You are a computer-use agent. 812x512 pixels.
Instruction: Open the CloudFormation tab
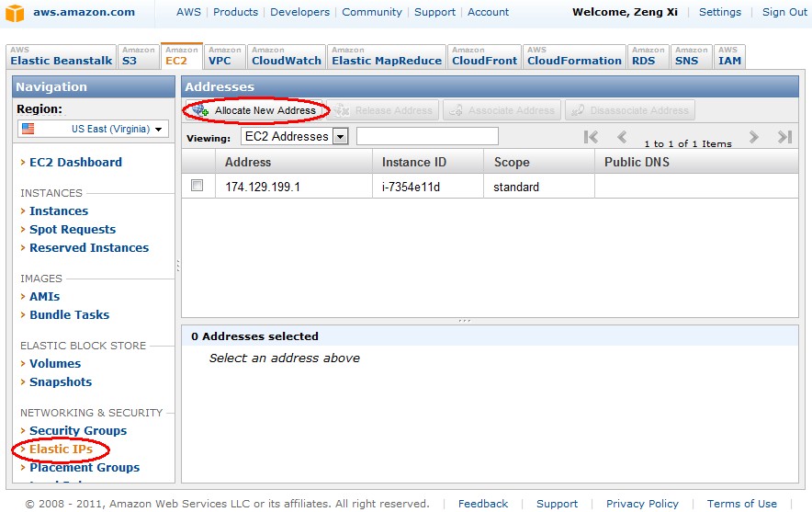pos(574,56)
